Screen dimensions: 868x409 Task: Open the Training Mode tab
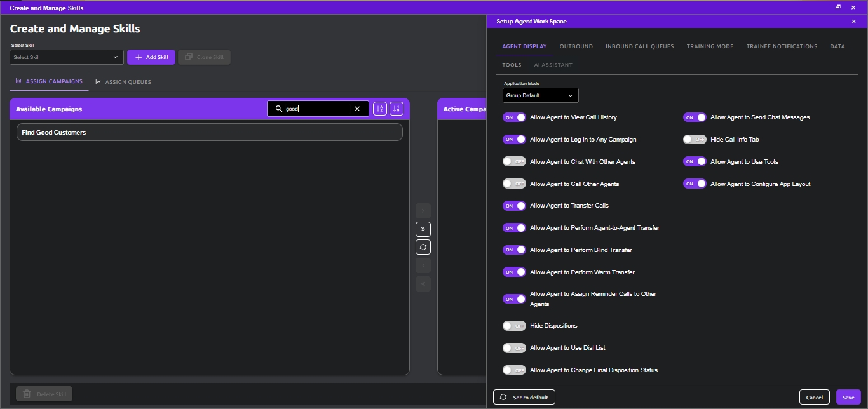(x=710, y=46)
